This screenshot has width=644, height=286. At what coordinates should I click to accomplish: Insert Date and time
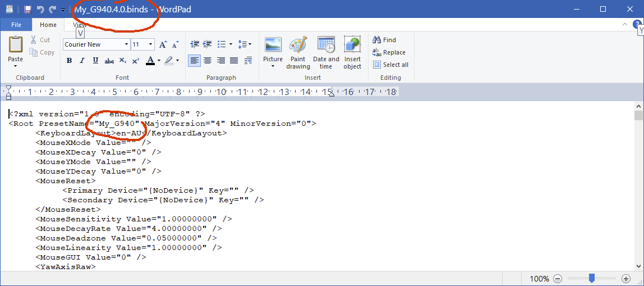point(326,53)
